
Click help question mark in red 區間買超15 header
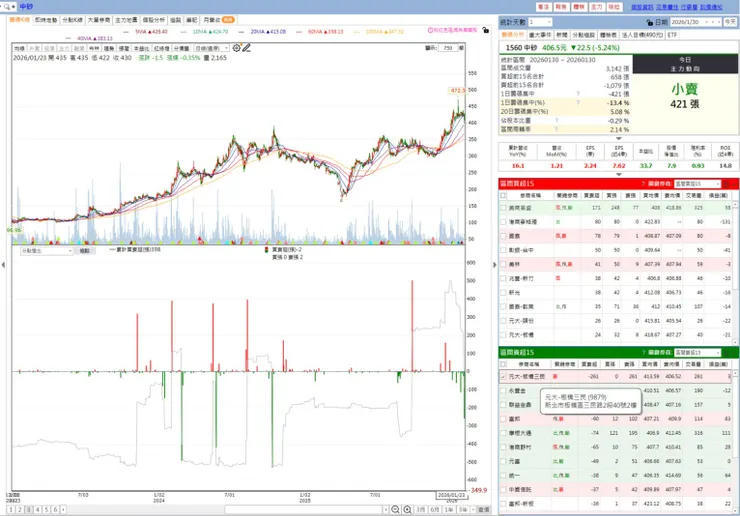point(643,184)
